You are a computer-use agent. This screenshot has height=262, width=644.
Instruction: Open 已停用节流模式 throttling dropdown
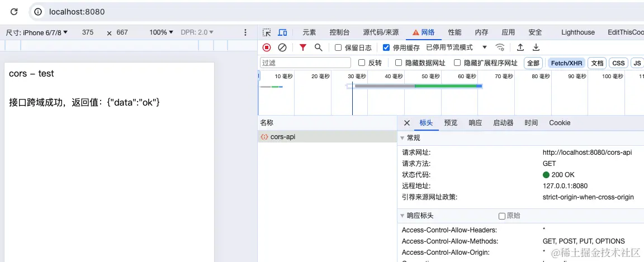coord(456,47)
